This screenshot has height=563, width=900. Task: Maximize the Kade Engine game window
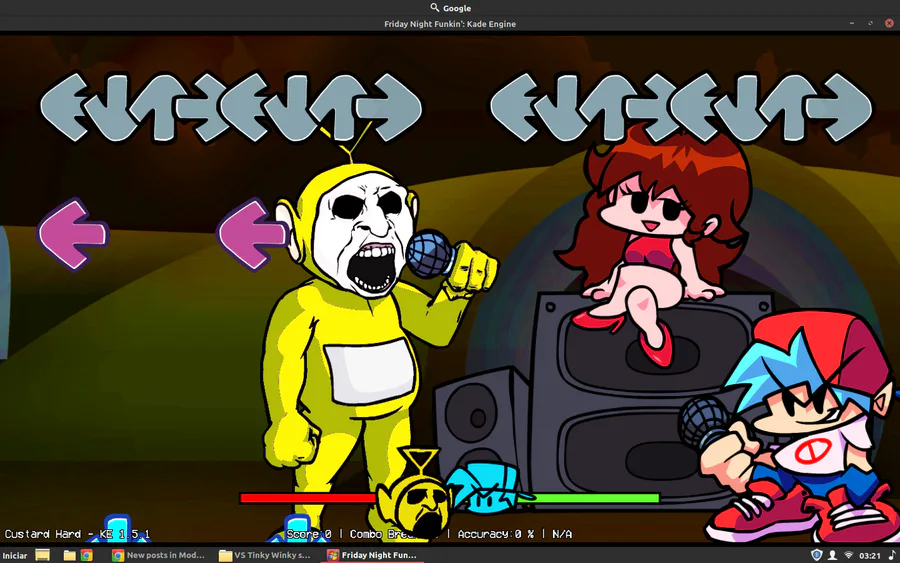871,24
